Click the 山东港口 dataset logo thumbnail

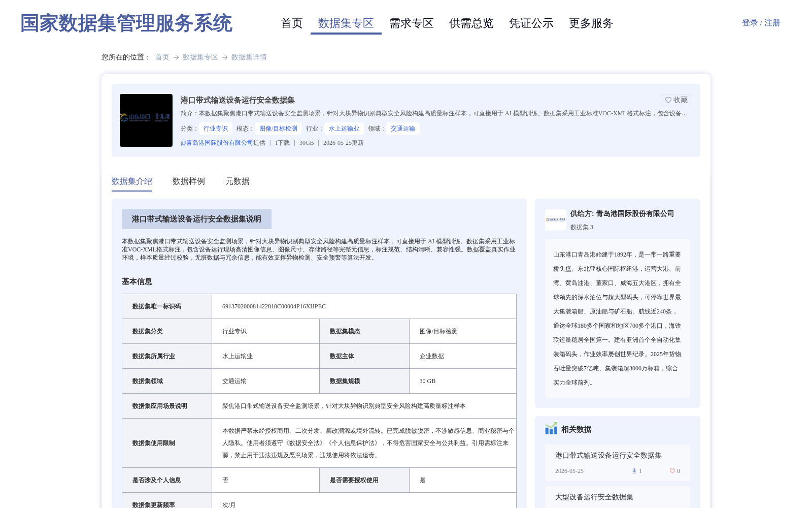point(146,120)
